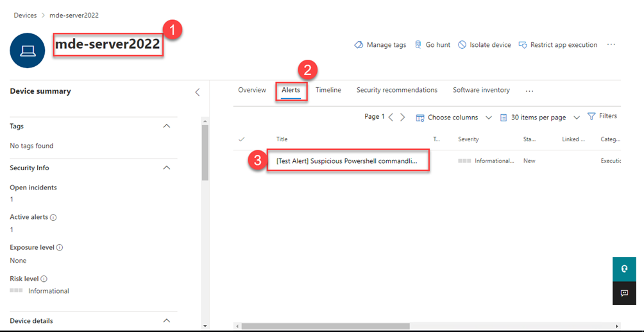Collapse the Tags section
This screenshot has height=332, width=644.
(167, 126)
